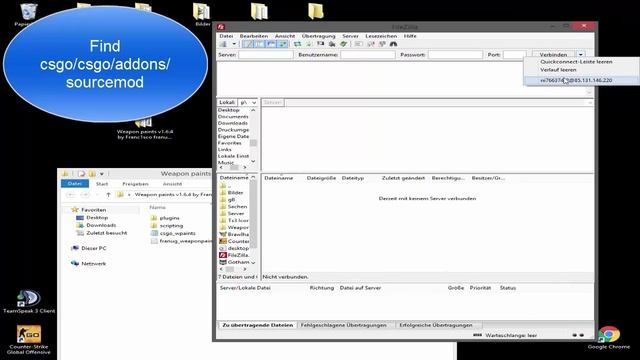Click the Server folder in local file list
This screenshot has width=640, height=360.
click(236, 214)
